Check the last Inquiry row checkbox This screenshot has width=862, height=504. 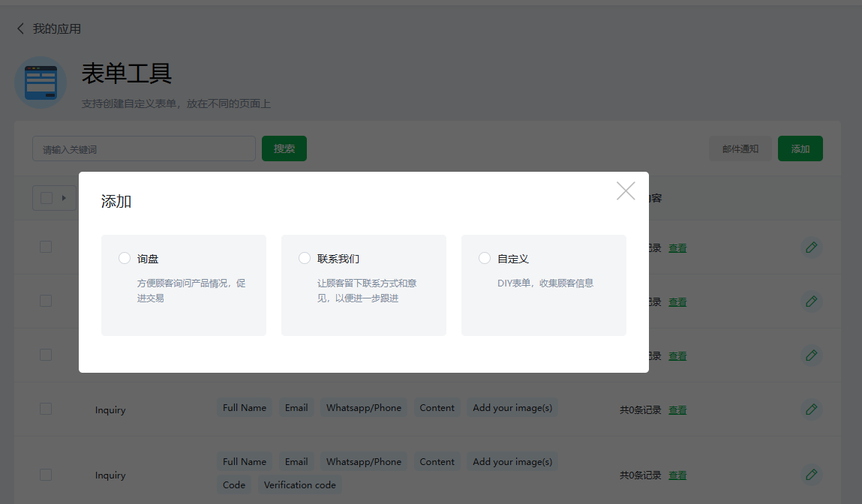(46, 475)
